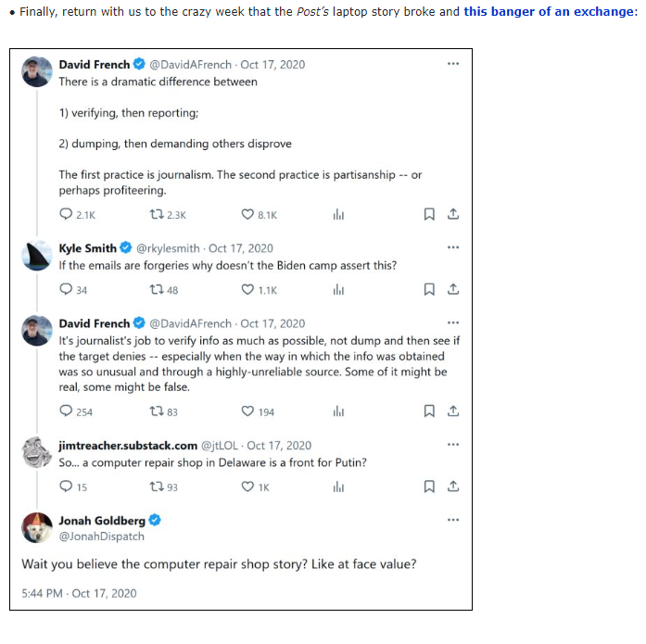The image size is (646, 644).
Task: Open more options on Kyle Smith's tweet
Action: click(x=452, y=248)
